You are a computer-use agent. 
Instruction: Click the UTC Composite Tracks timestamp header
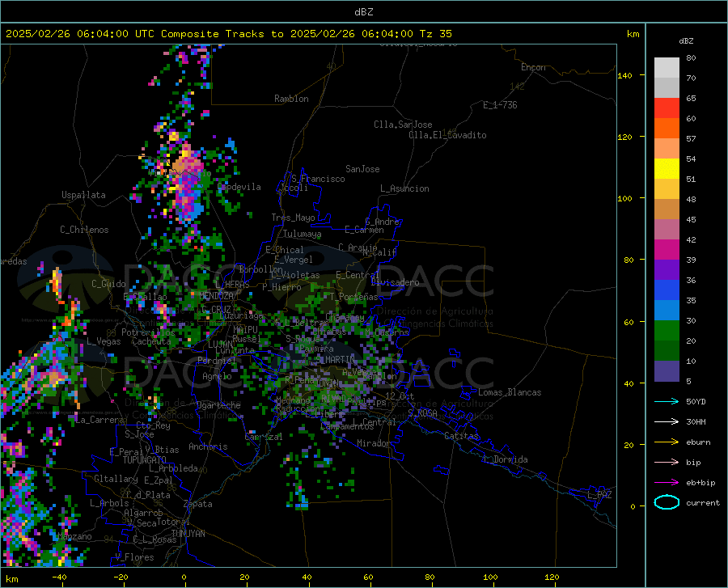[x=228, y=34]
